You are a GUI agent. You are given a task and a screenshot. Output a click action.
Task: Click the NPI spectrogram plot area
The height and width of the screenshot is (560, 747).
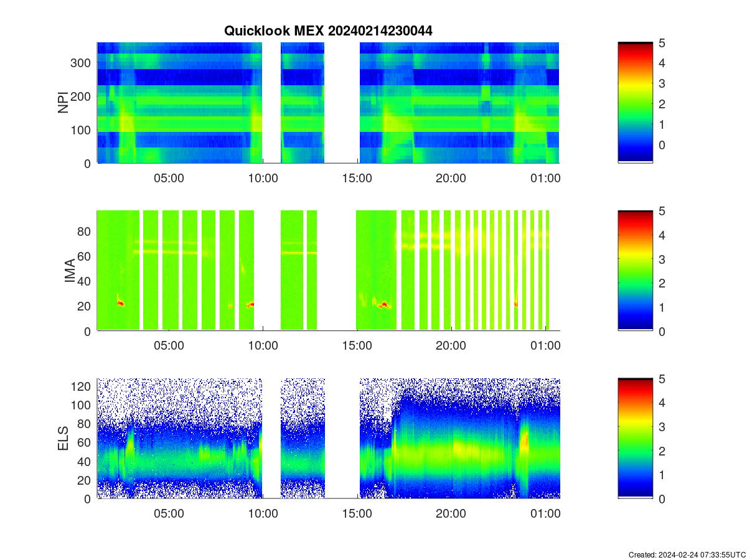[328, 103]
